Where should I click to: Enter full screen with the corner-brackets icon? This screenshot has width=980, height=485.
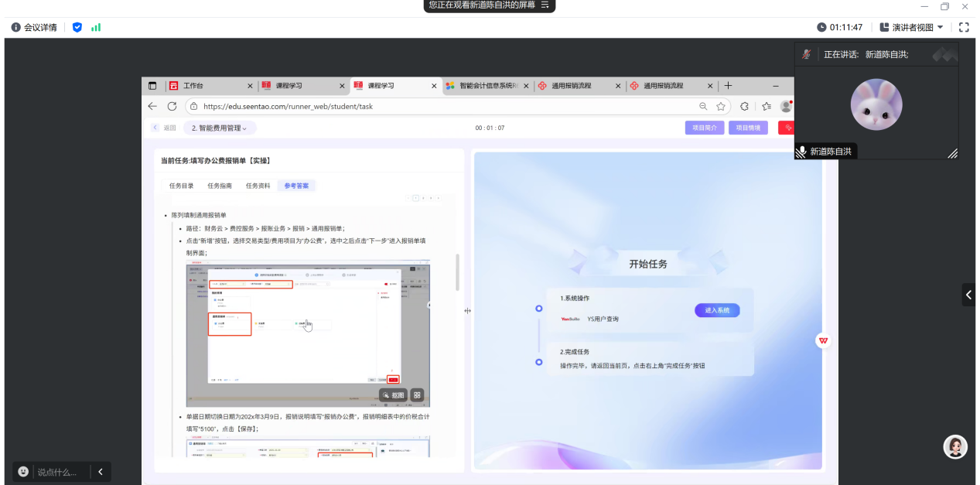click(x=964, y=27)
